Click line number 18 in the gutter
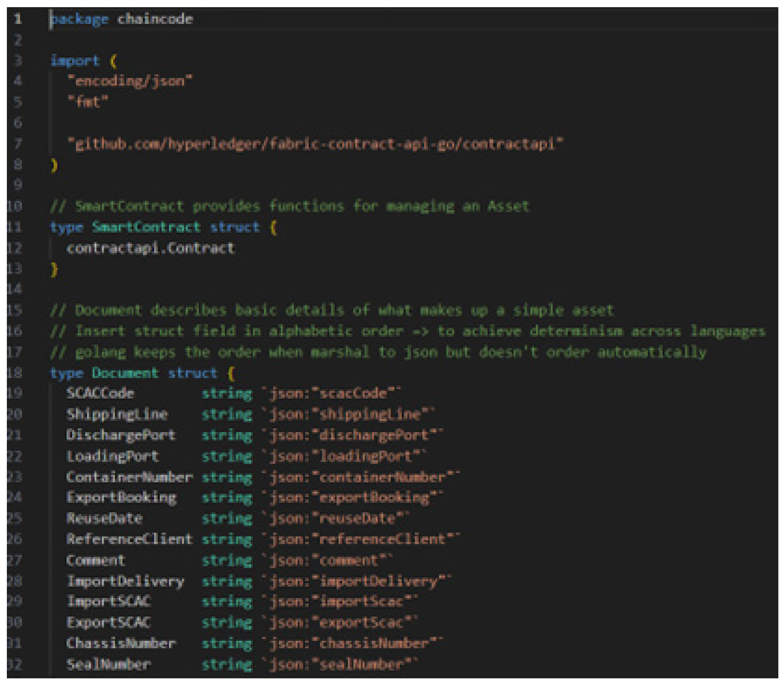The height and width of the screenshot is (684, 784). point(15,373)
